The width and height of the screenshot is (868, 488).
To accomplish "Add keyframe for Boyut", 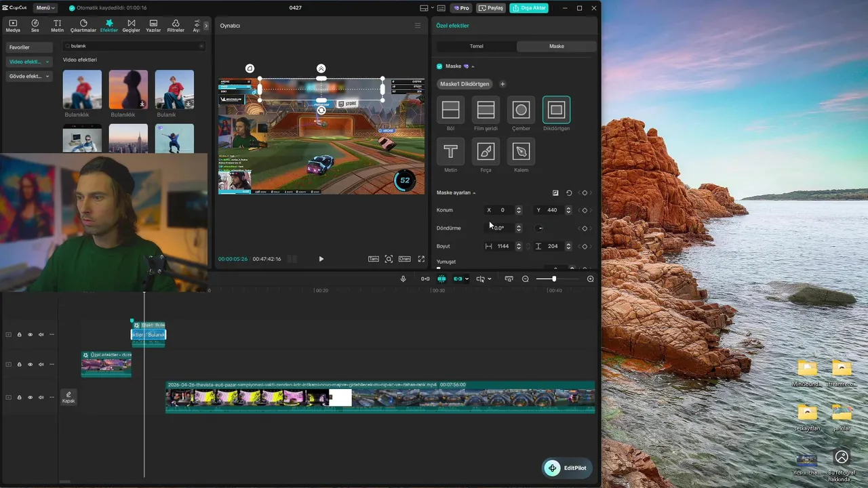I will click(x=585, y=246).
